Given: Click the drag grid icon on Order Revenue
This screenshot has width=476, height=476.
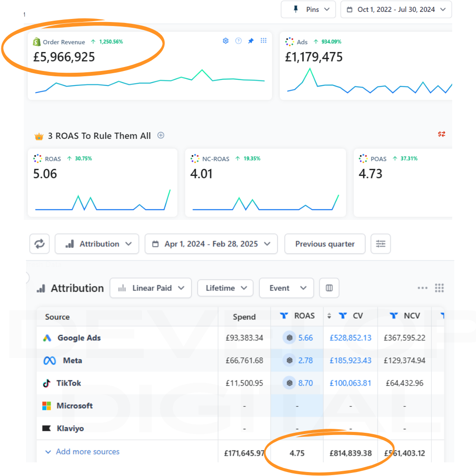Looking at the screenshot, I should coord(264,41).
